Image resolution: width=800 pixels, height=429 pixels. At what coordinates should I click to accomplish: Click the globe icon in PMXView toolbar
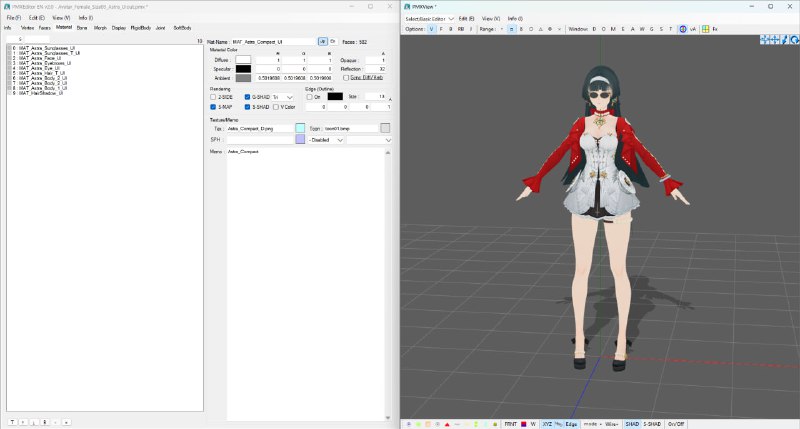point(682,29)
